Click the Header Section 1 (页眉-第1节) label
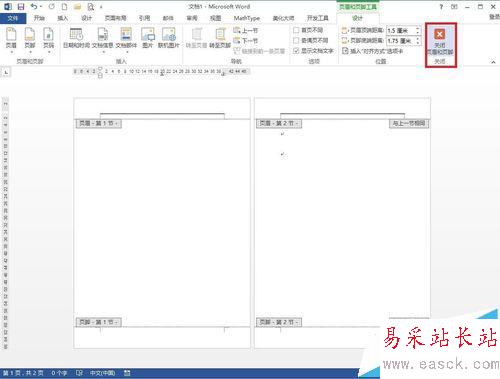This screenshot has height=379, width=500. click(x=99, y=123)
